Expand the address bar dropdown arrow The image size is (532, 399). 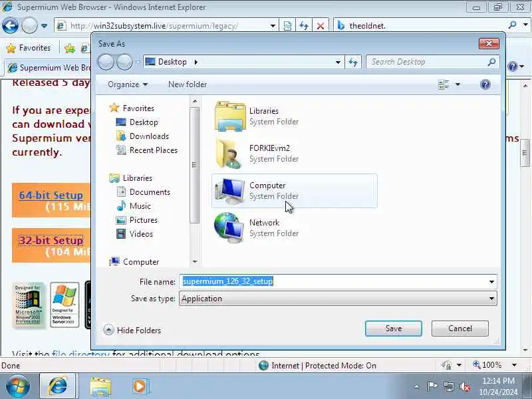click(273, 26)
